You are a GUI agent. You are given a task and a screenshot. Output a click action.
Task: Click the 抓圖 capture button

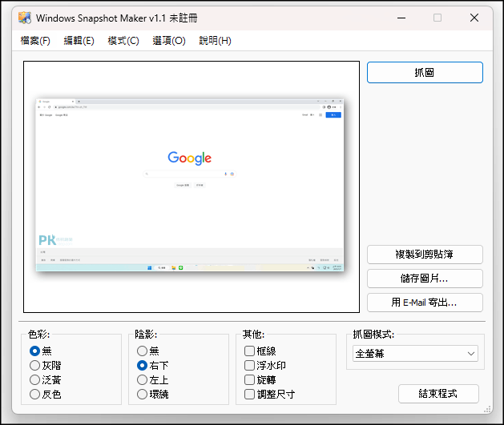coord(425,73)
